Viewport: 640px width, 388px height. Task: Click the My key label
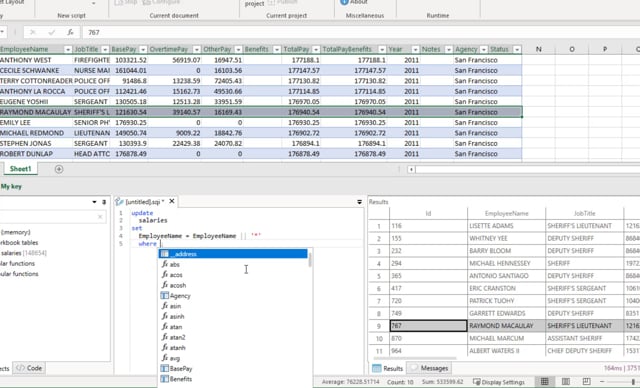click(11, 186)
